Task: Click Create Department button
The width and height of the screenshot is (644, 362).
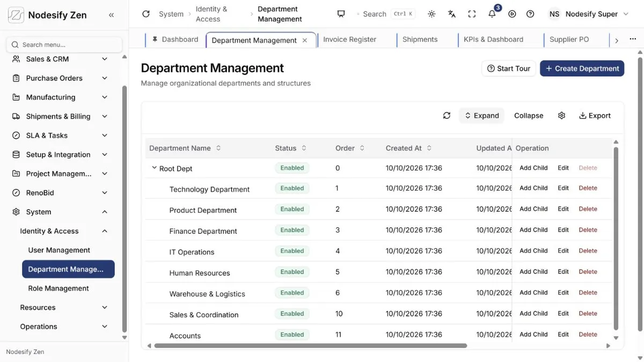Action: click(x=582, y=68)
